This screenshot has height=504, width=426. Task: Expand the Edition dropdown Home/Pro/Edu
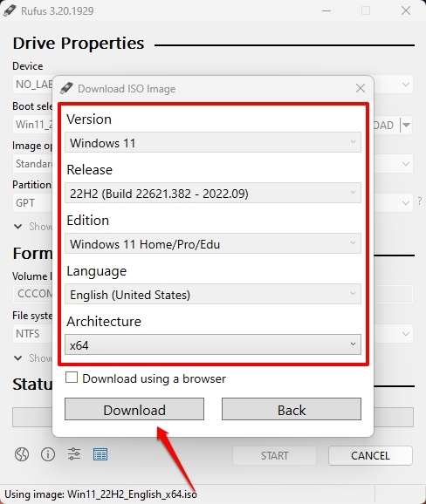click(x=213, y=243)
